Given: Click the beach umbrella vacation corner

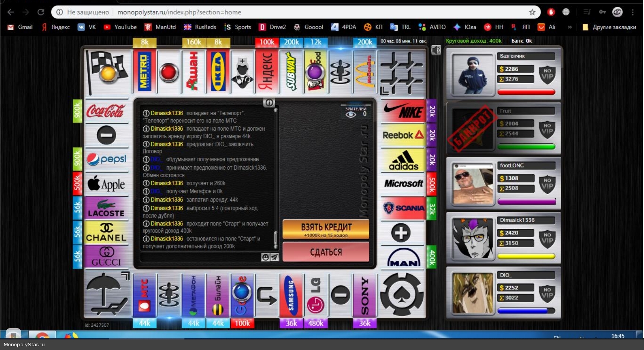Looking at the screenshot, I should click(x=107, y=294).
